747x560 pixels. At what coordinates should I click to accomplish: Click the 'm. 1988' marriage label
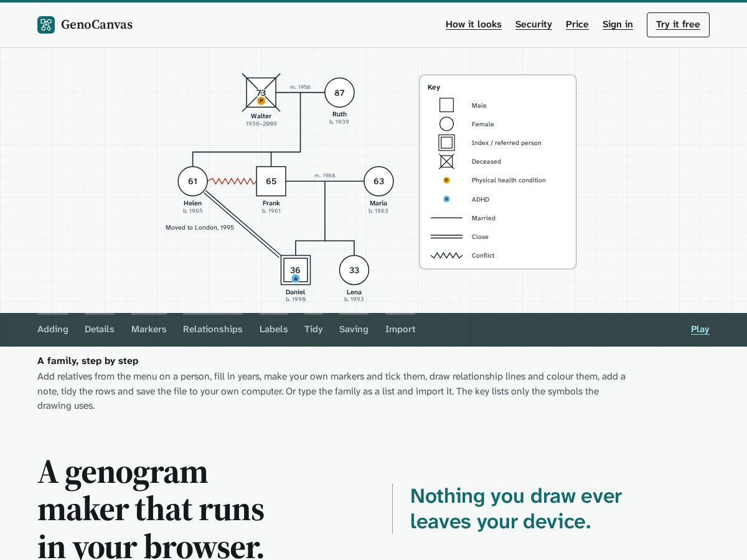325,175
